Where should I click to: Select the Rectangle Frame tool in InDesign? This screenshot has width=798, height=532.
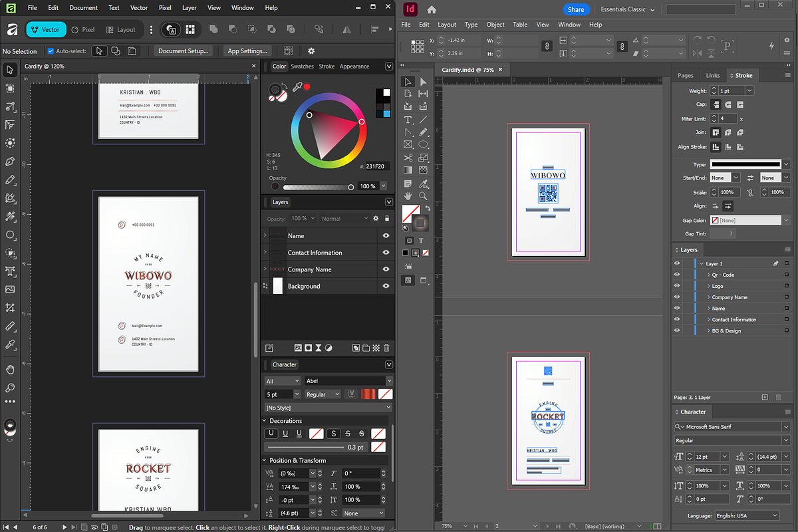pyautogui.click(x=408, y=144)
